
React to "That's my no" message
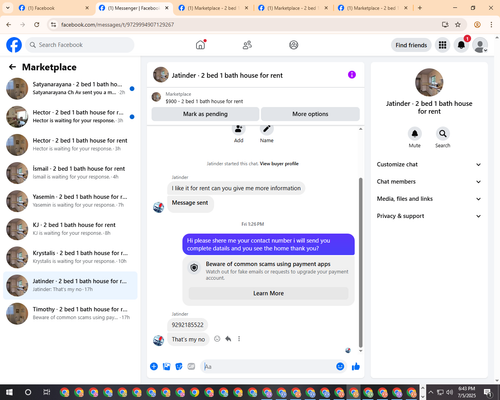[x=217, y=339]
